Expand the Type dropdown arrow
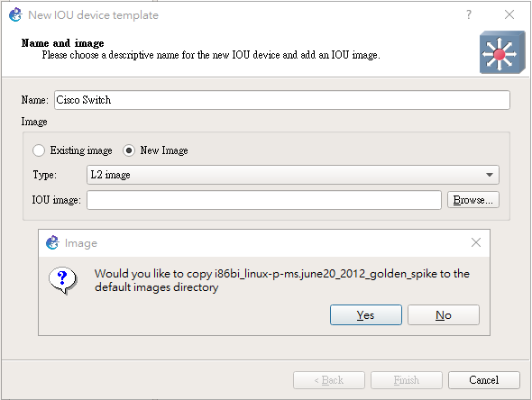 point(489,175)
